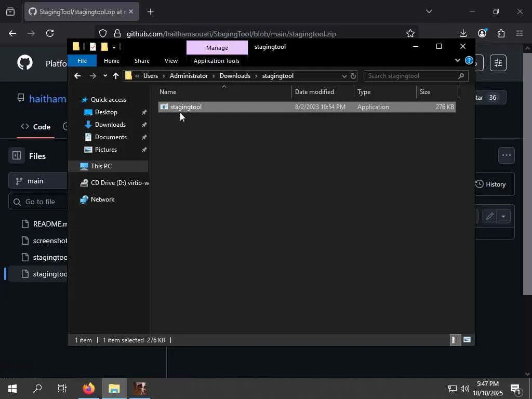Switch to Large icons view layout
532x399 pixels.
pos(467,340)
